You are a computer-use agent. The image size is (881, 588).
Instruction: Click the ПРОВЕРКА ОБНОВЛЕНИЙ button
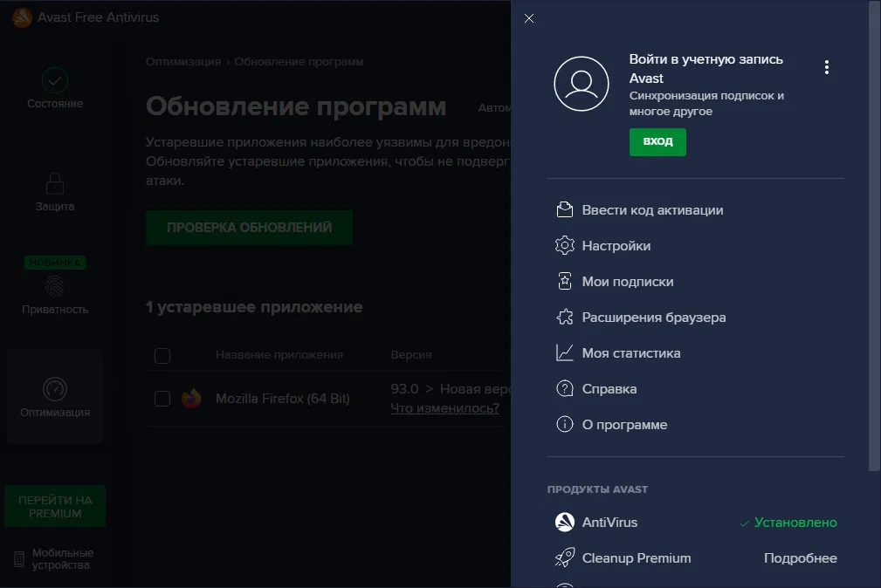tap(250, 228)
